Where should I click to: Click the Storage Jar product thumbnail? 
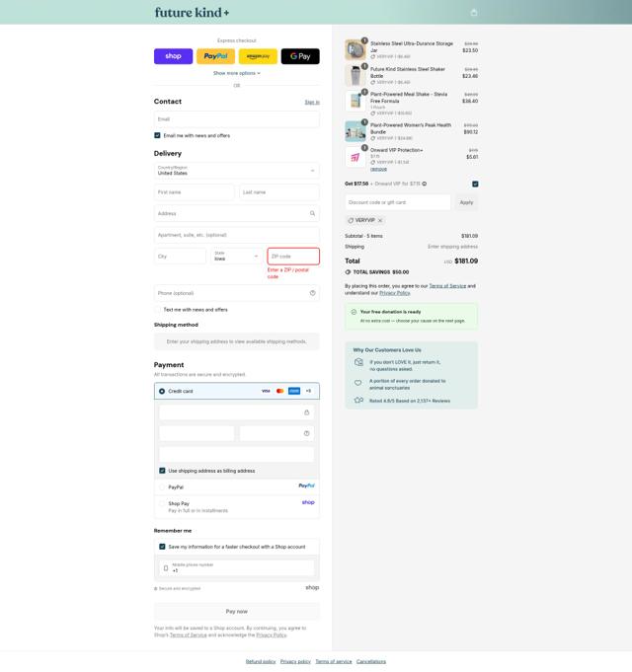pyautogui.click(x=355, y=49)
